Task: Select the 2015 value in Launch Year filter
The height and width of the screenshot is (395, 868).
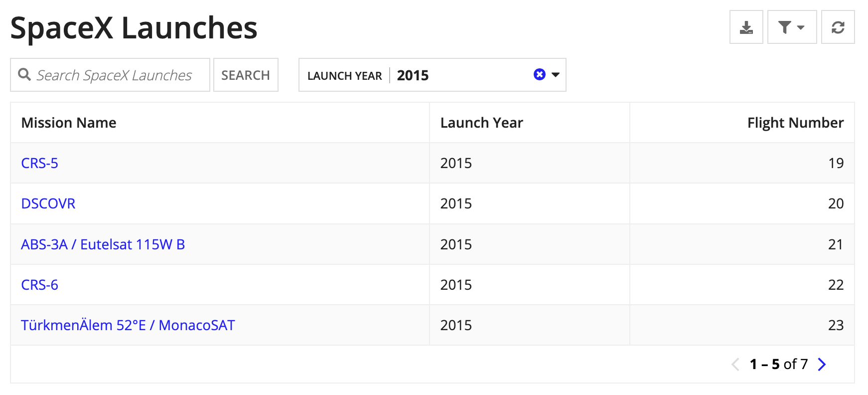Action: (413, 75)
